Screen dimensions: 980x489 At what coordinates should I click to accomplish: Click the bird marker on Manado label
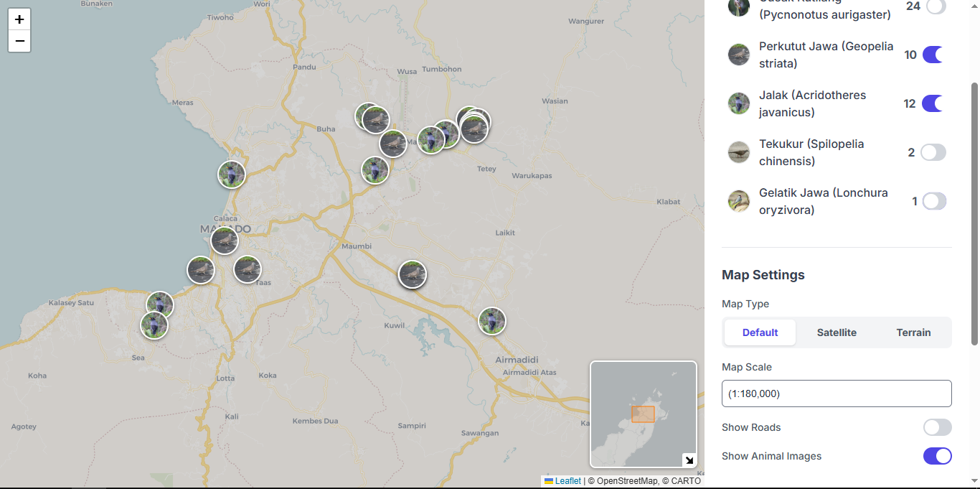point(225,241)
